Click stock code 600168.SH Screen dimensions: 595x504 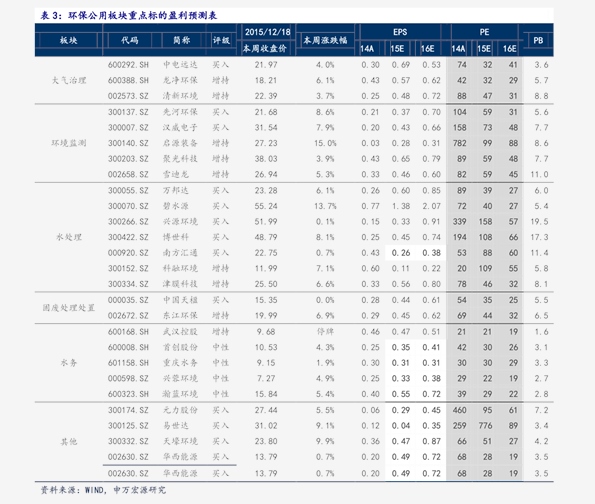(x=128, y=332)
